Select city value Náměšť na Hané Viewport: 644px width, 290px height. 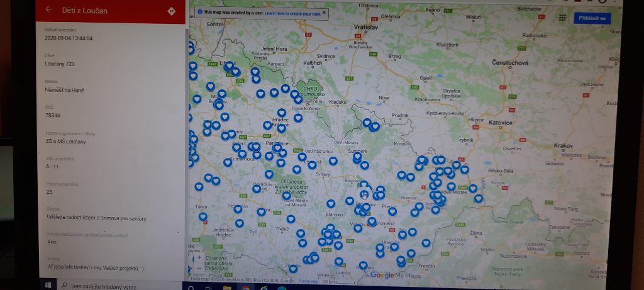click(64, 90)
